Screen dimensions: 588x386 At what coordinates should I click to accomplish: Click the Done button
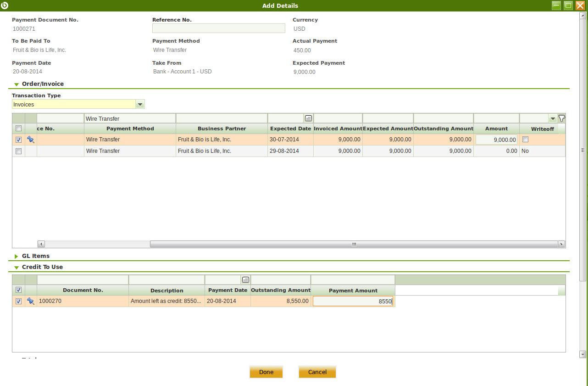click(266, 372)
